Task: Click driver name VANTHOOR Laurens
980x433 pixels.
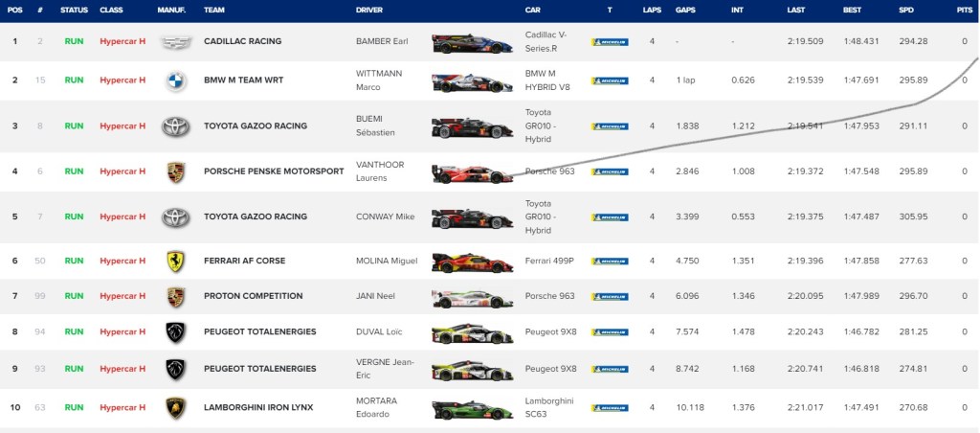Action: (x=380, y=171)
